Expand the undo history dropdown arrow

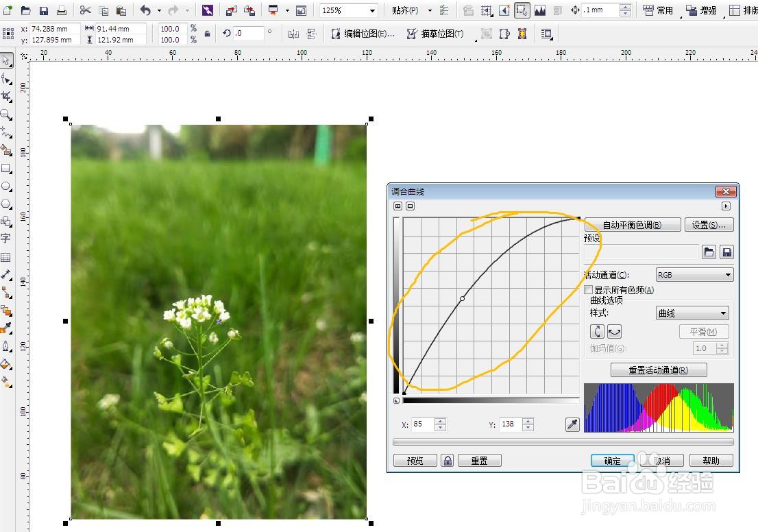click(159, 10)
